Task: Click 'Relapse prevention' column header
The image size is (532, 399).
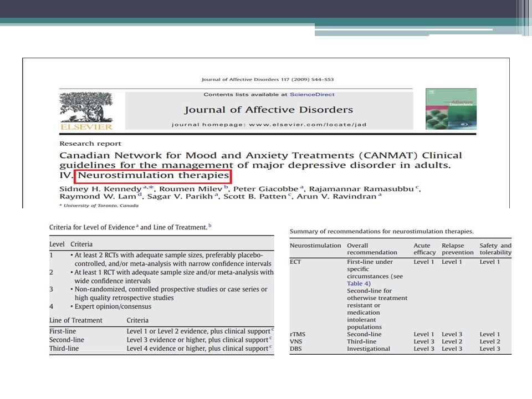Action: point(457,249)
